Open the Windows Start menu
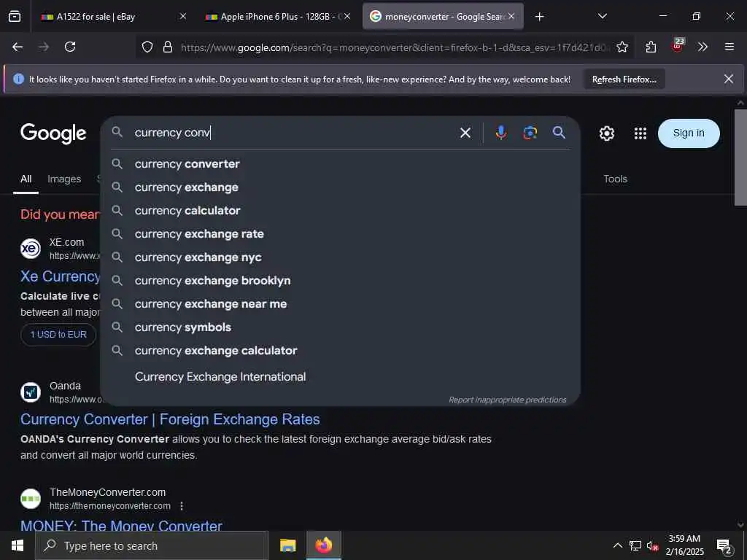 (x=18, y=545)
